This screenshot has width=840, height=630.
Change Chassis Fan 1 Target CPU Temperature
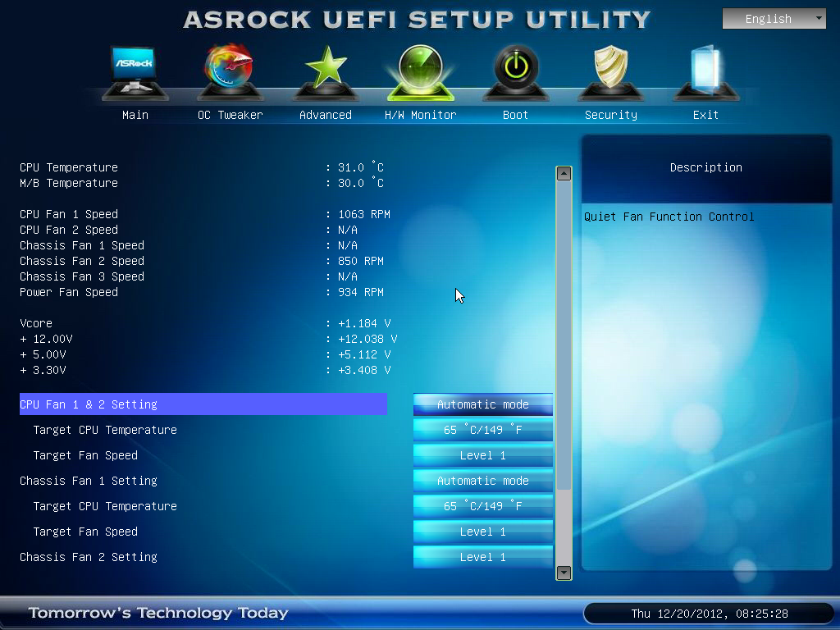[x=482, y=506]
